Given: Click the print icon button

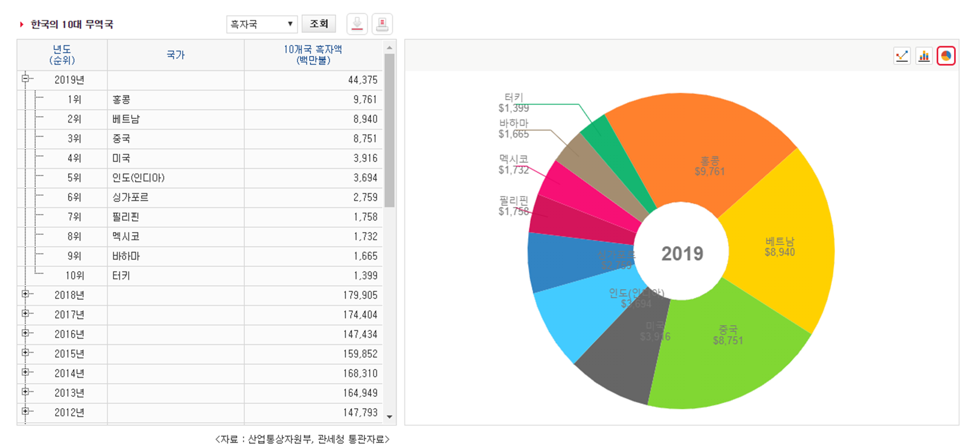Looking at the screenshot, I should [x=382, y=24].
